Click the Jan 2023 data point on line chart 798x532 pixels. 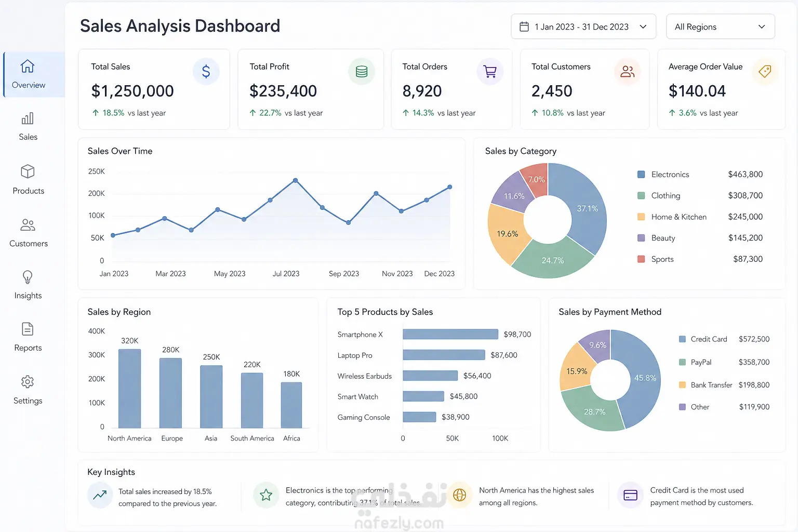pos(113,235)
